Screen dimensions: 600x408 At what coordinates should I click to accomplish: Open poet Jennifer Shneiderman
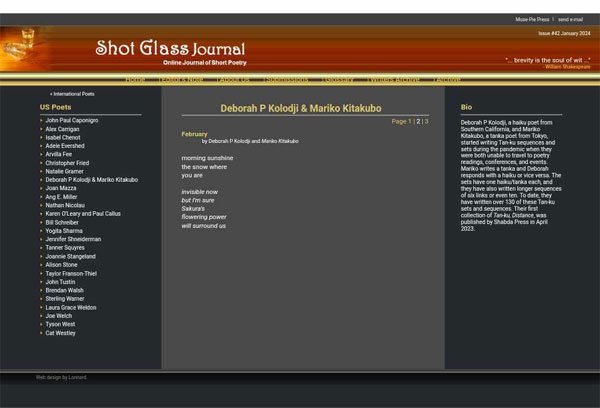tap(73, 239)
